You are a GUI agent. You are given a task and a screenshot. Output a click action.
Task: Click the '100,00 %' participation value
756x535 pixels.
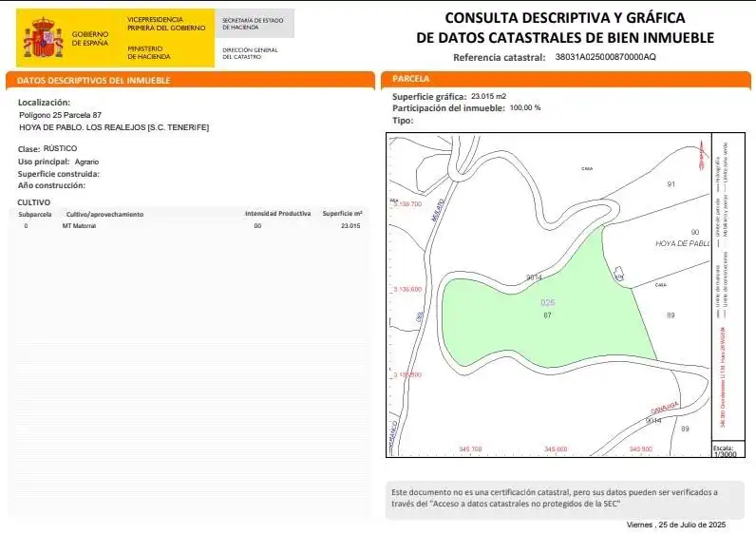[x=525, y=107]
